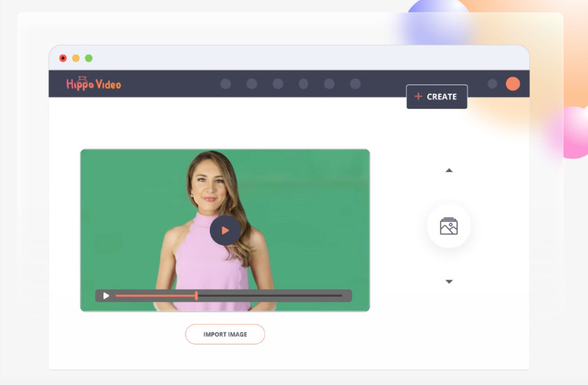Viewport: 588px width, 385px height.
Task: Click the small play icon in control bar
Action: [x=106, y=296]
